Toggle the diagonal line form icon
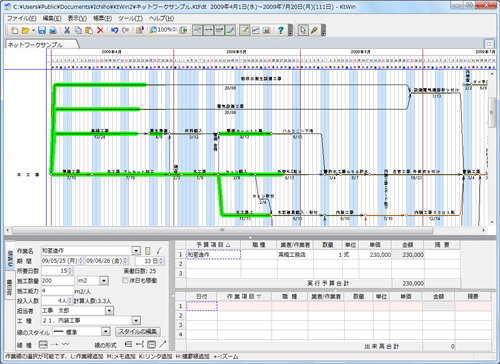This screenshot has height=364, width=500. [163, 344]
